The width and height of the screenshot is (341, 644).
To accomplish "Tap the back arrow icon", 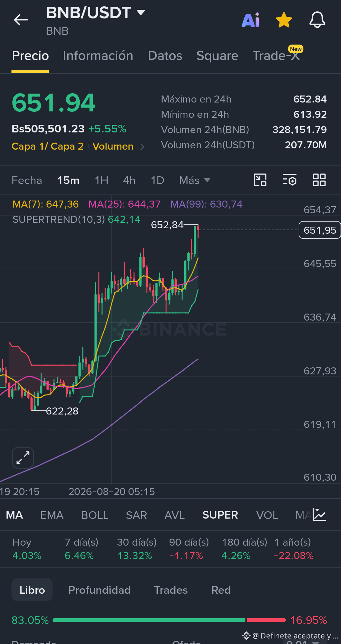I will point(21,20).
